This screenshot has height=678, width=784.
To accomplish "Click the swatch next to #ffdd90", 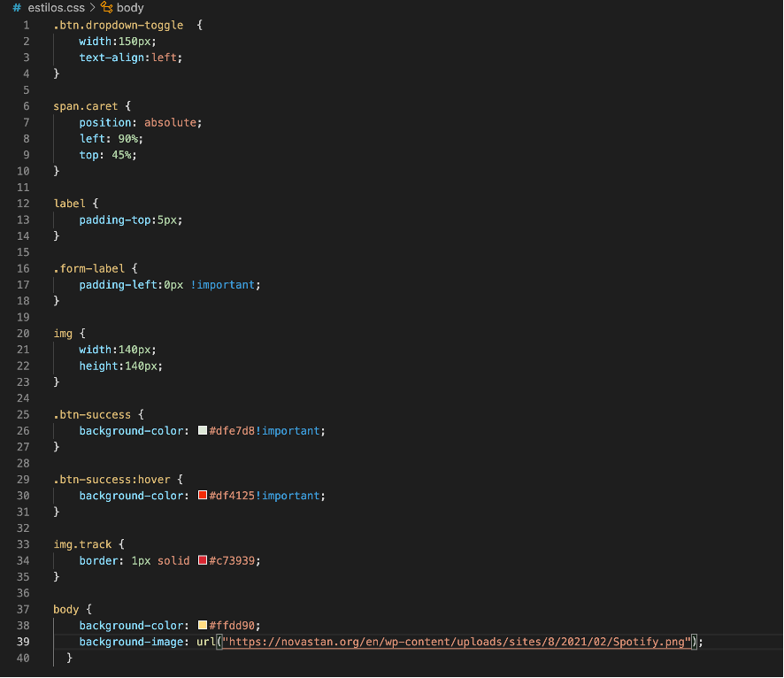I will click(204, 625).
